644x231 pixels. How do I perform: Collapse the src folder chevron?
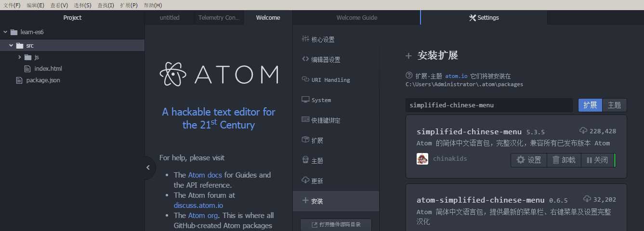(x=11, y=46)
